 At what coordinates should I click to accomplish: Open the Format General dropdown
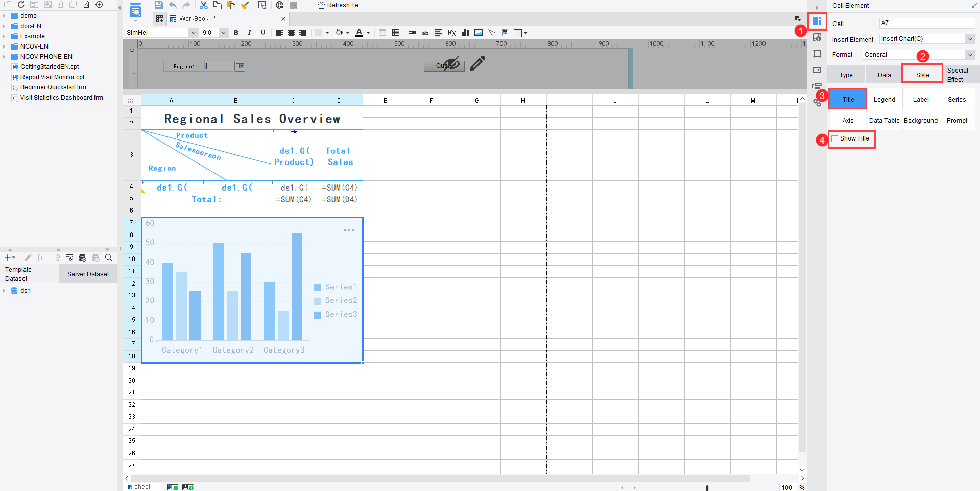point(970,55)
